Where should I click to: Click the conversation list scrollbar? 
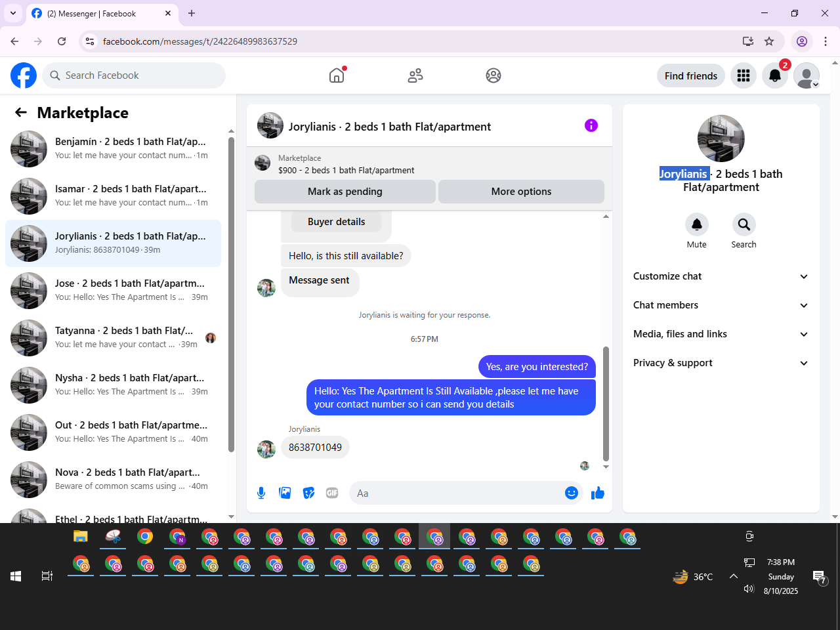231,294
